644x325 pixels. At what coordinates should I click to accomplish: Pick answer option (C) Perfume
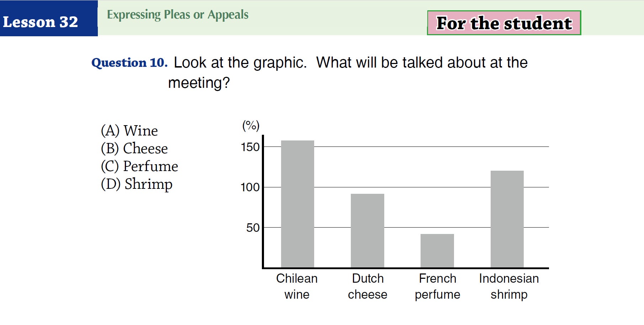pyautogui.click(x=139, y=166)
